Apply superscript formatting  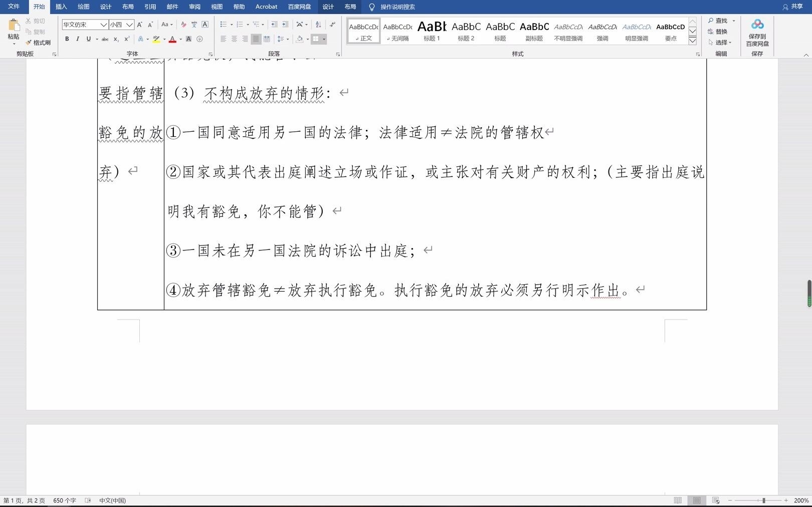click(x=127, y=39)
